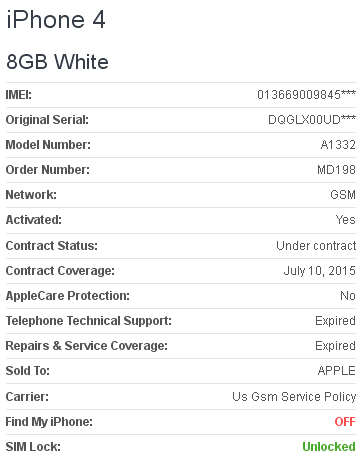
Task: Click the green Unlocked SIM status
Action: (329, 447)
